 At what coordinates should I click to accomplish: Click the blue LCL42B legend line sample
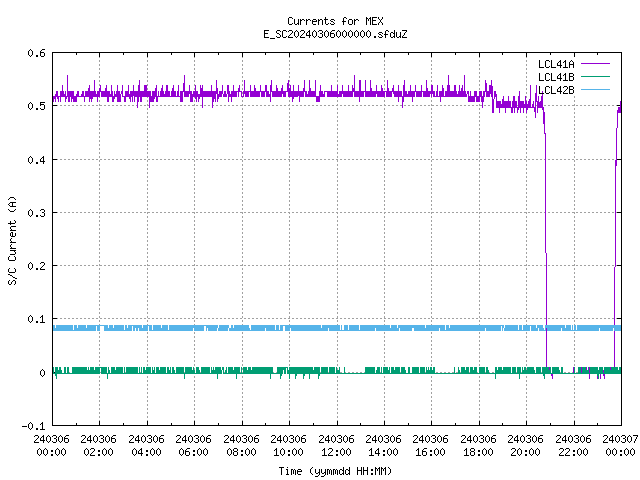(x=595, y=89)
